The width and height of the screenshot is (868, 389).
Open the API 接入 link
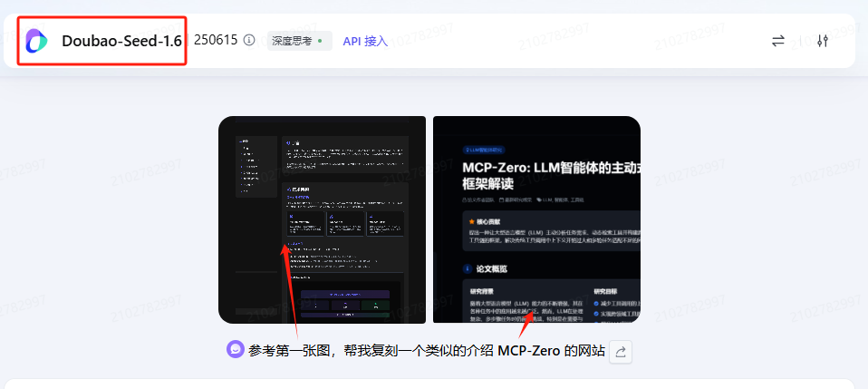[x=365, y=41]
